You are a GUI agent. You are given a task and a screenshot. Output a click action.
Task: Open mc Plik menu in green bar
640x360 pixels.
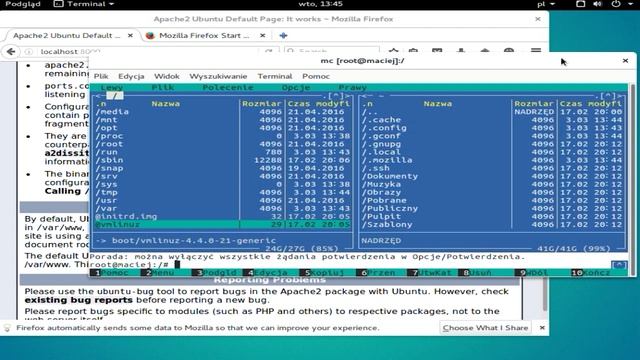[x=163, y=87]
